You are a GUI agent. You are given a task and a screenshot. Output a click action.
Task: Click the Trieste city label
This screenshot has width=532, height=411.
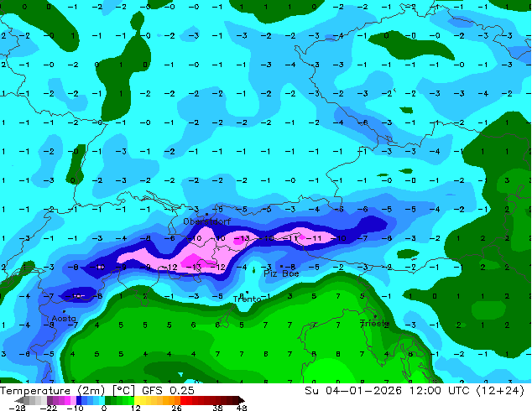[x=374, y=323]
